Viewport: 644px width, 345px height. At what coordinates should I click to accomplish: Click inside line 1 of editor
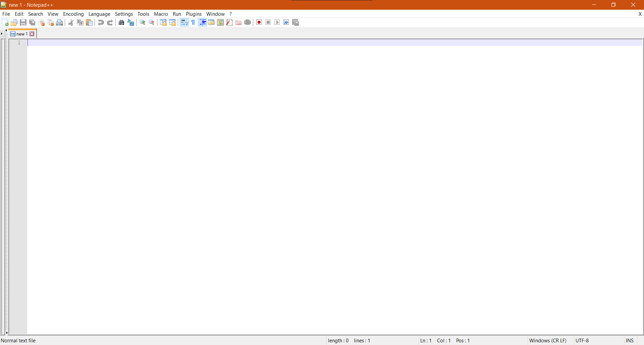(x=335, y=43)
